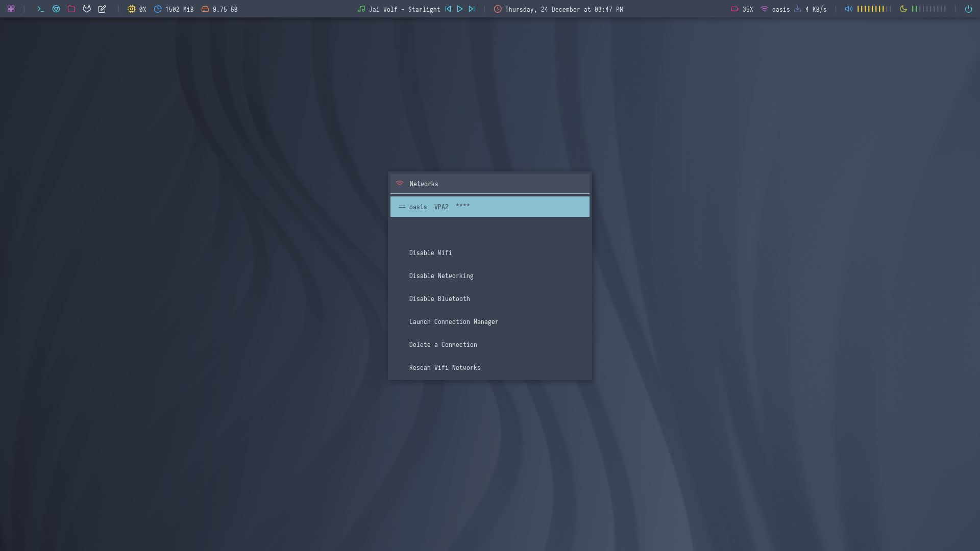Click the GitLab fox icon
The width and height of the screenshot is (980, 551).
(87, 9)
